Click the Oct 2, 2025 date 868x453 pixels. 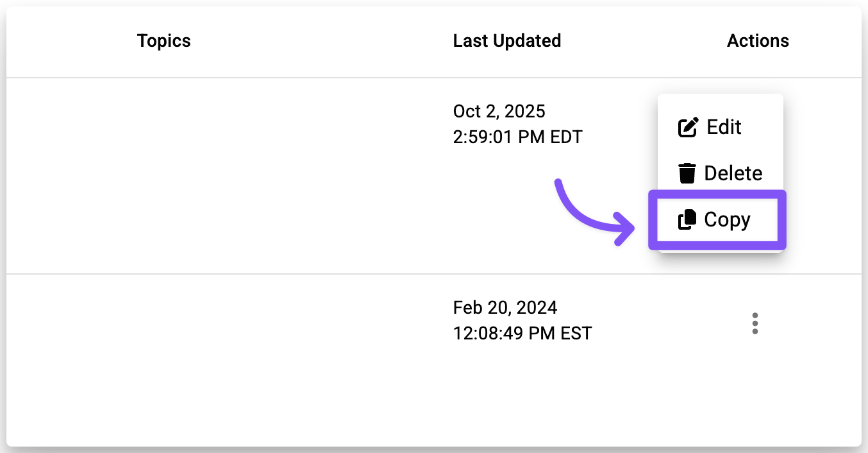coord(499,112)
